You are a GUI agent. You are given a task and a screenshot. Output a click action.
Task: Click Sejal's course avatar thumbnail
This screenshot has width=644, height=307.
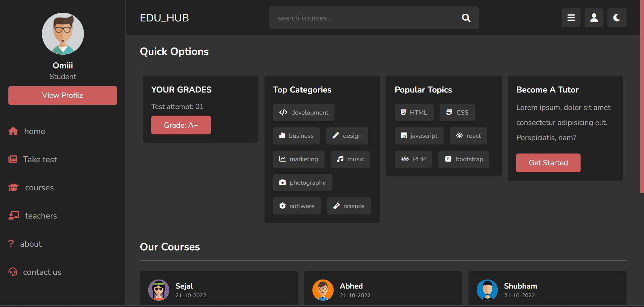point(158,290)
